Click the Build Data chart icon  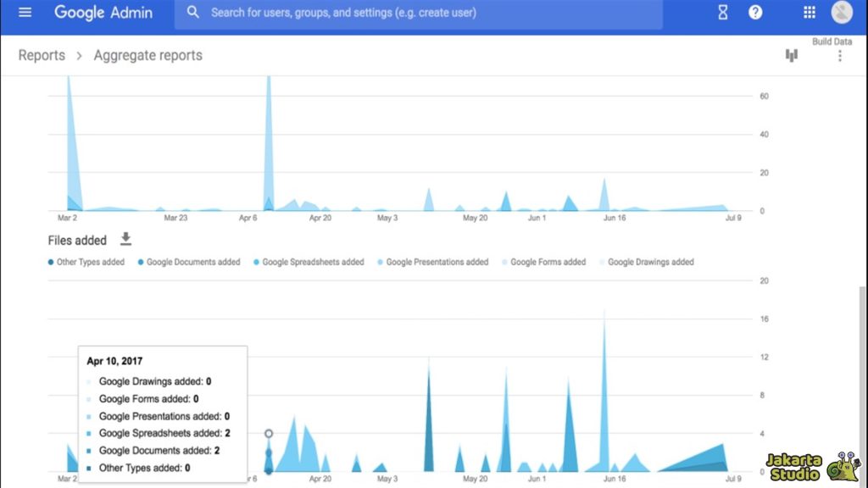click(x=792, y=55)
